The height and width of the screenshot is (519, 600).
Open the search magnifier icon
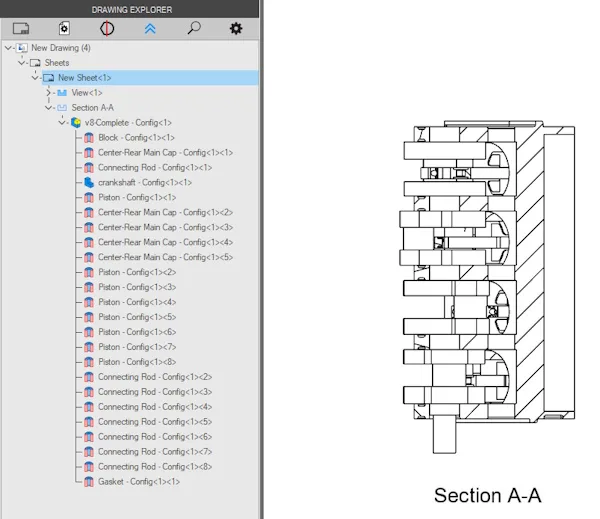click(x=194, y=28)
